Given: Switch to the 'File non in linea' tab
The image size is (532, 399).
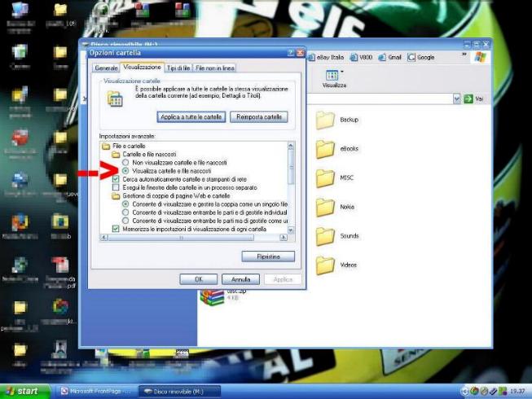Looking at the screenshot, I should pyautogui.click(x=215, y=68).
